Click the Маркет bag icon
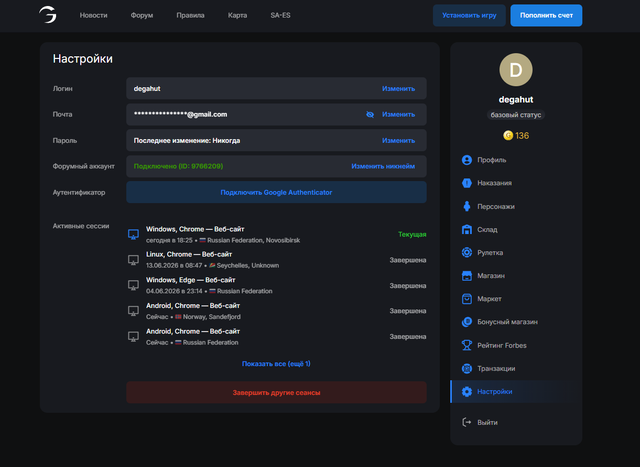Image resolution: width=640 pixels, height=467 pixels. (x=467, y=299)
